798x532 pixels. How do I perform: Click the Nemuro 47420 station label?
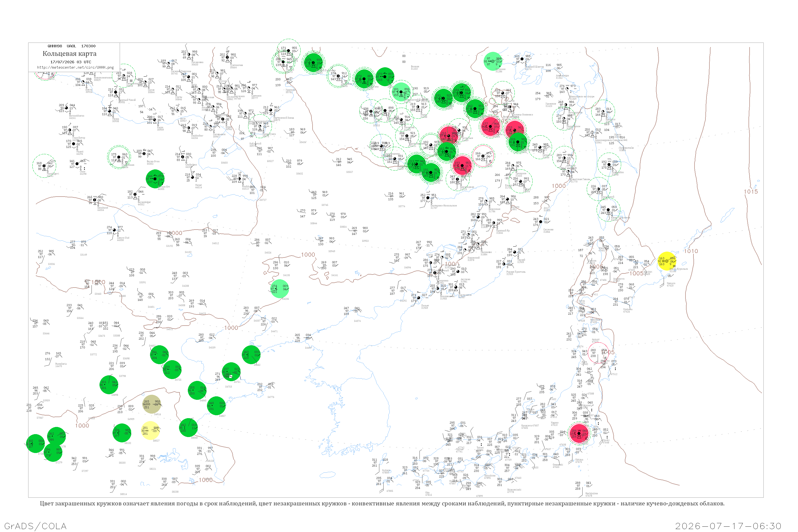(x=671, y=284)
